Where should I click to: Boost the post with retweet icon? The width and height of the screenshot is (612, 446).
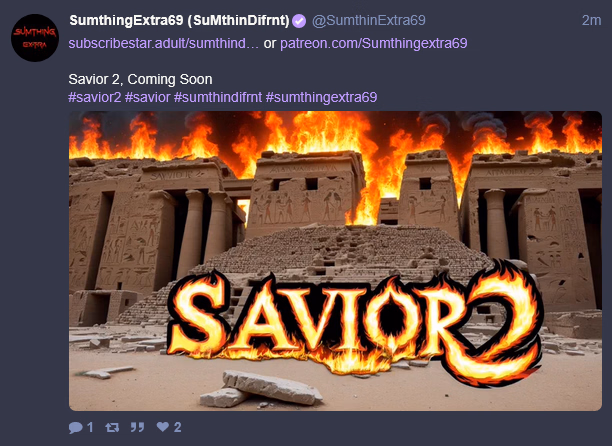pyautogui.click(x=112, y=428)
